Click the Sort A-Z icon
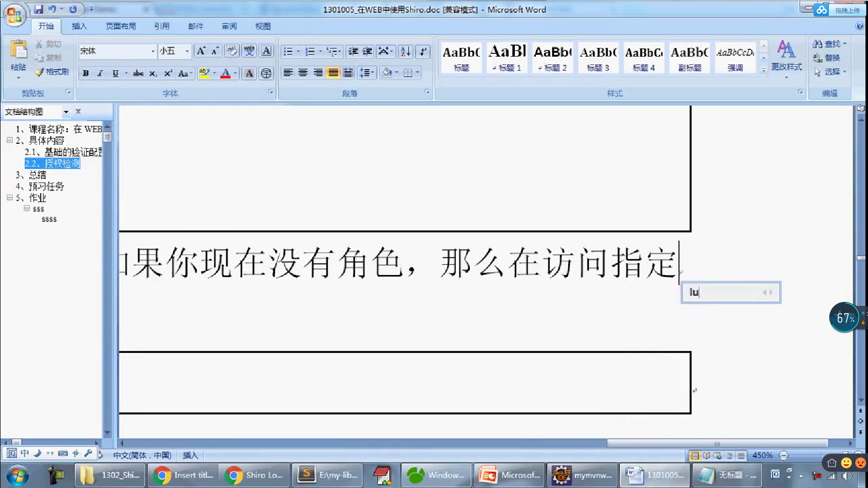 [x=406, y=51]
